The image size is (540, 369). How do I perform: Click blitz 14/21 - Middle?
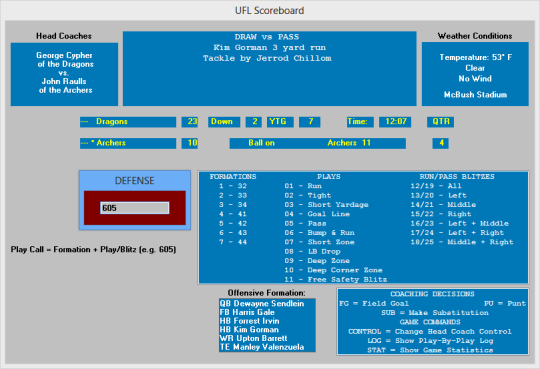coord(443,205)
